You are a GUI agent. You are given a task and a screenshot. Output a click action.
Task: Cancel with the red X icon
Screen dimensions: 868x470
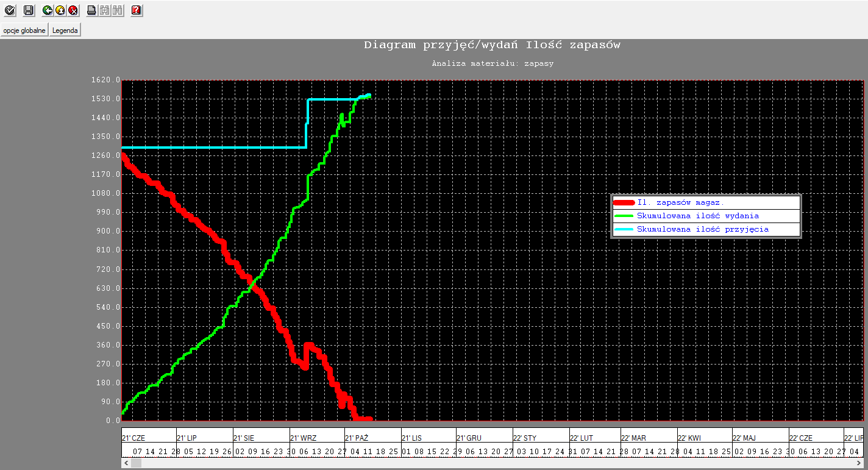73,10
